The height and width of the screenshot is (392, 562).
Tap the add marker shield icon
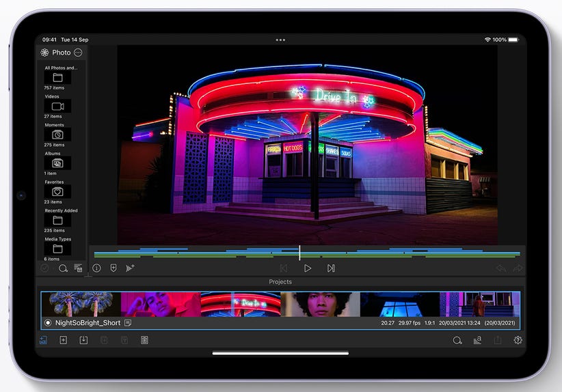pos(113,268)
